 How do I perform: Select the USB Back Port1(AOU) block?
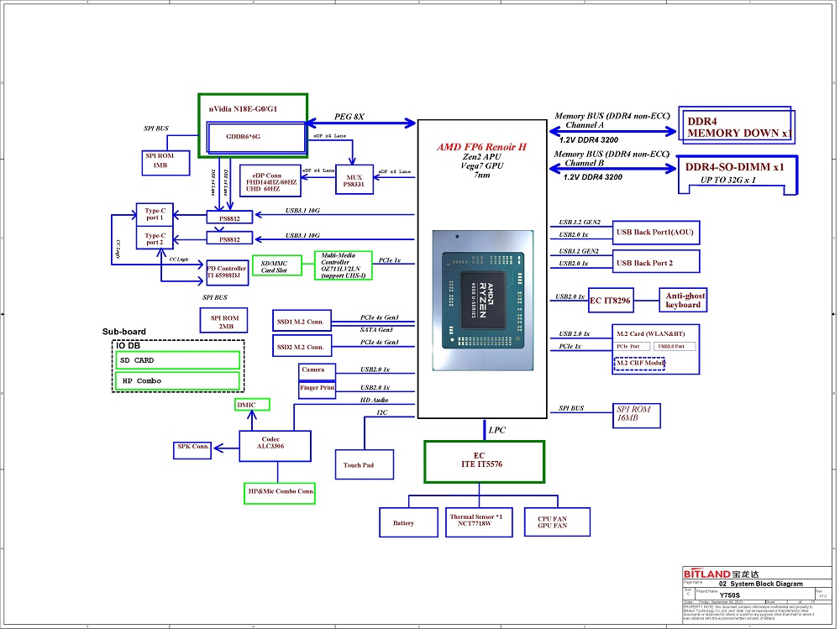[656, 233]
